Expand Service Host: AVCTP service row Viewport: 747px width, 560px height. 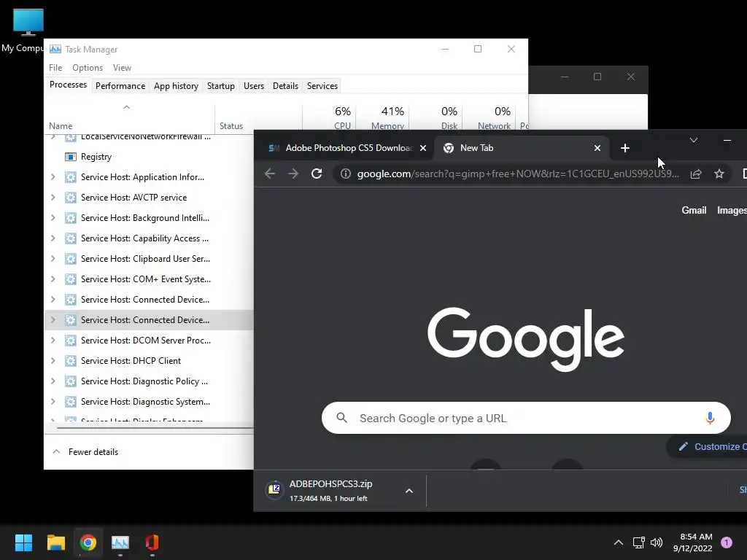pos(53,198)
